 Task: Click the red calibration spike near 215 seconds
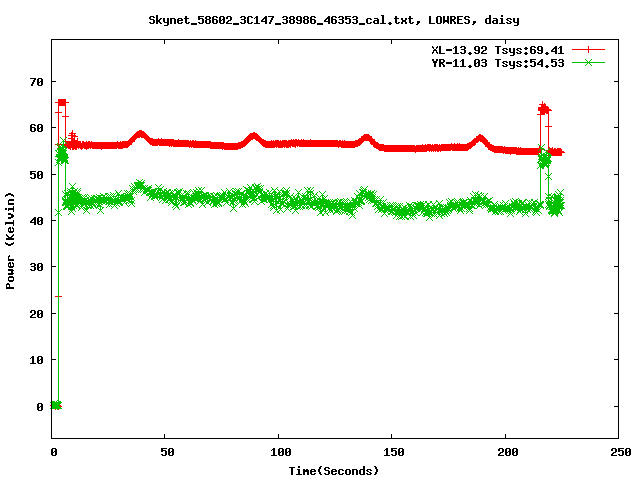pyautogui.click(x=544, y=109)
